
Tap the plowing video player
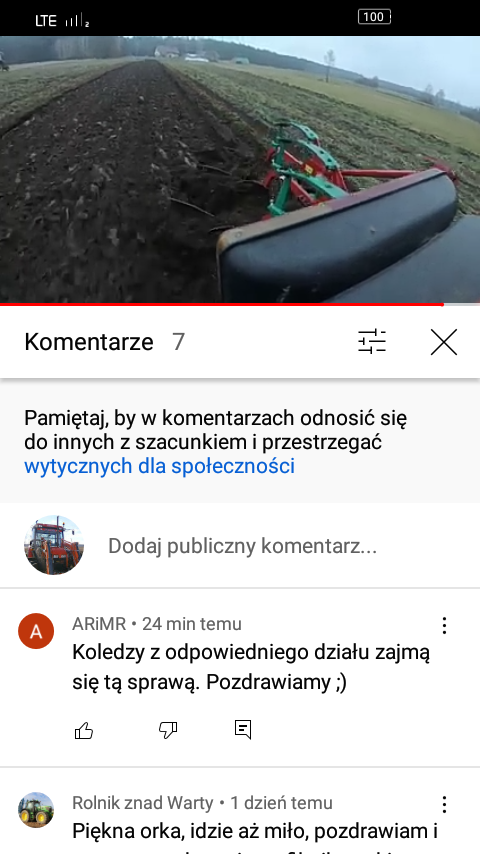(240, 169)
